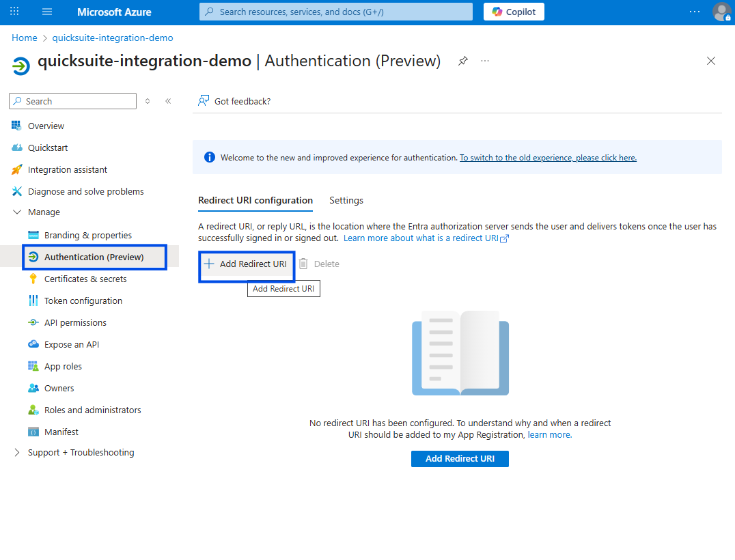Click the Integration assistant rocket icon

[x=17, y=169]
